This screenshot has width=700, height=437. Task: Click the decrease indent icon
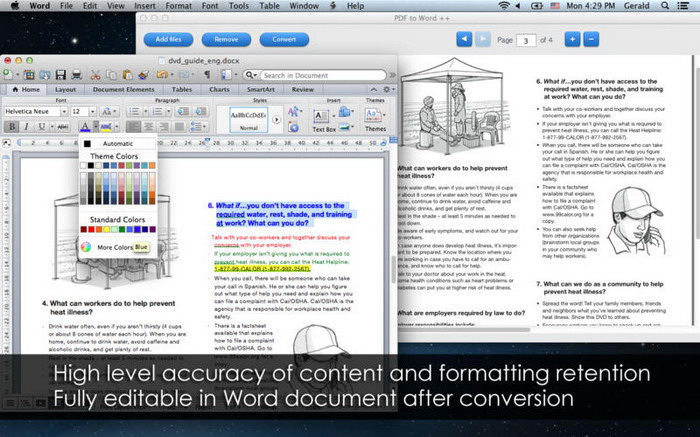point(183,111)
